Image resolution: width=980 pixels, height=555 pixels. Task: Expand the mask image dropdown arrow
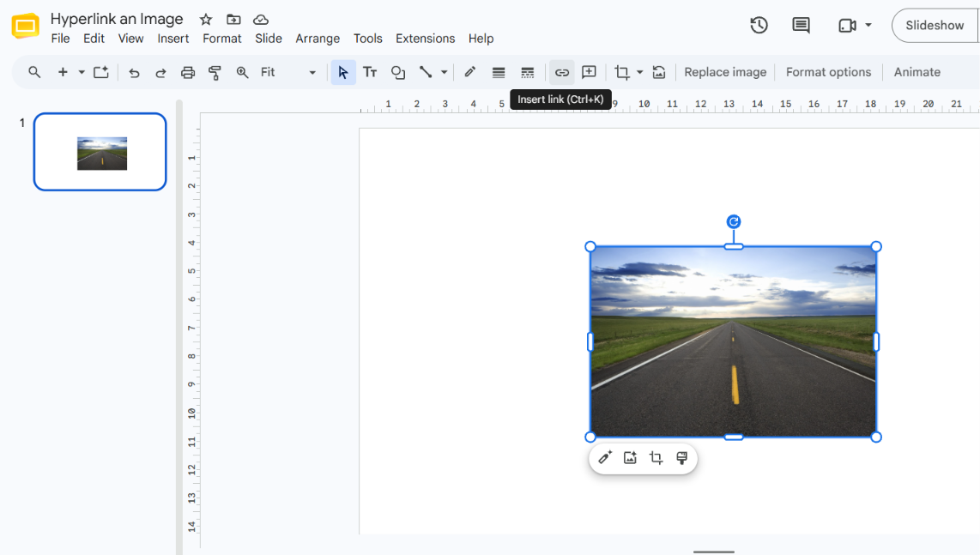click(x=639, y=73)
